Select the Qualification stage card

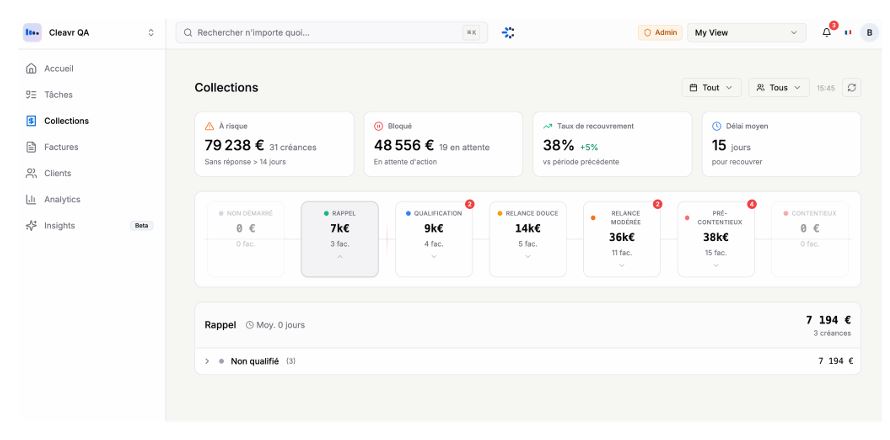(434, 239)
